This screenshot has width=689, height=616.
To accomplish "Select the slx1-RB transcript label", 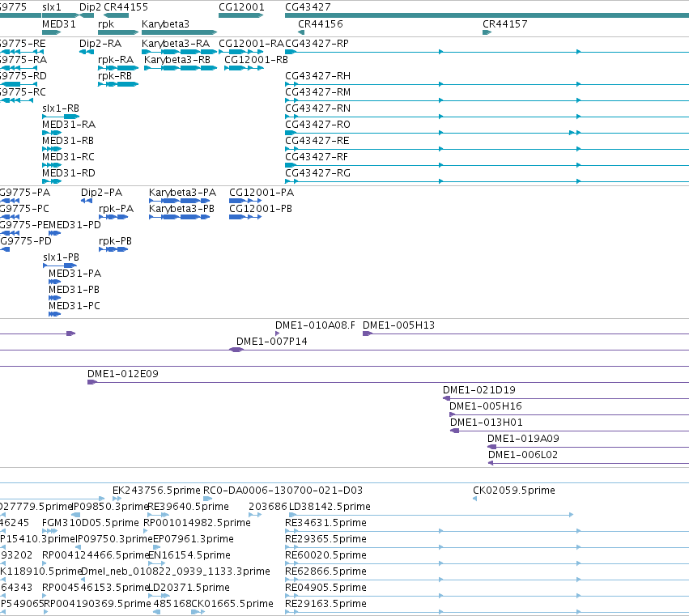I will 61,108.
